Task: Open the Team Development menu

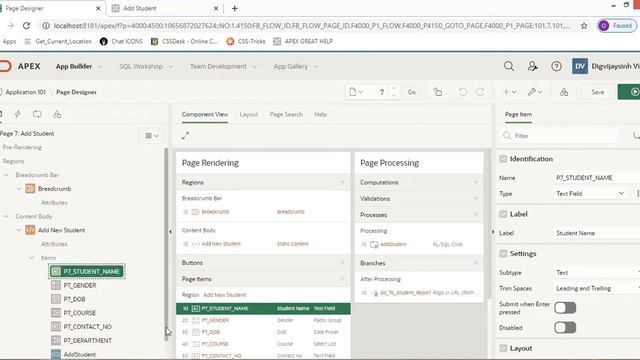Action: coord(223,66)
